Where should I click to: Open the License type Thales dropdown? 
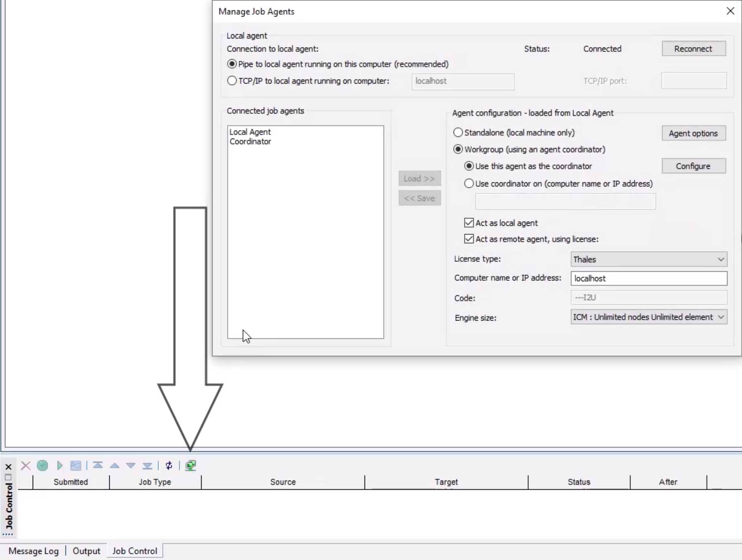click(648, 259)
